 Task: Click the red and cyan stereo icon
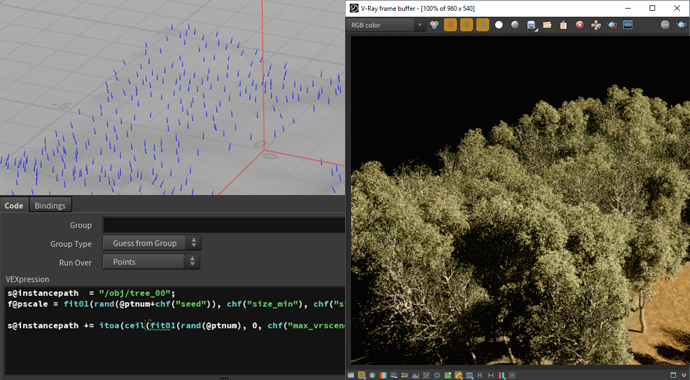pos(502,375)
